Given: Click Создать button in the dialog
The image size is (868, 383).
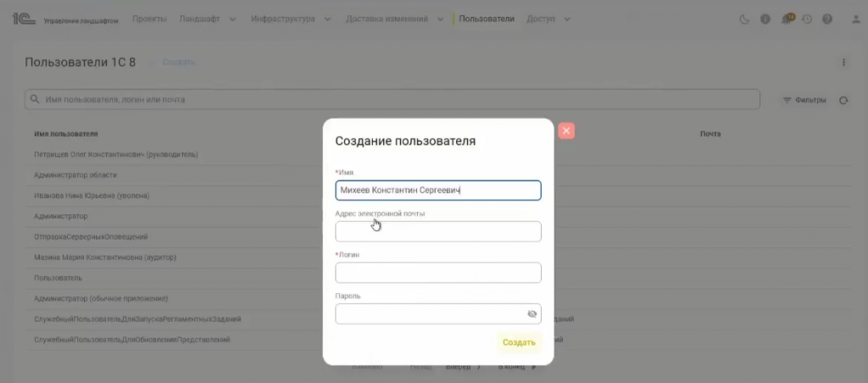Looking at the screenshot, I should (519, 342).
